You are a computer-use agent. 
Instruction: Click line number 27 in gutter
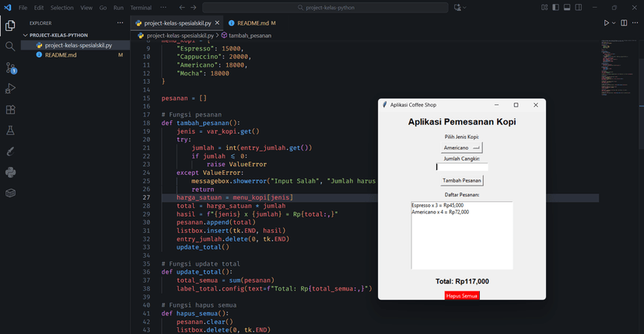tap(147, 197)
